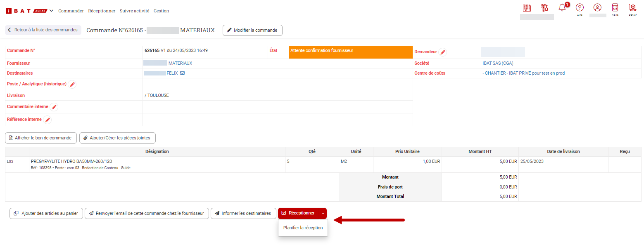Toggle the Réceptionner dropdown arrow
The width and height of the screenshot is (644, 252).
coord(323,213)
